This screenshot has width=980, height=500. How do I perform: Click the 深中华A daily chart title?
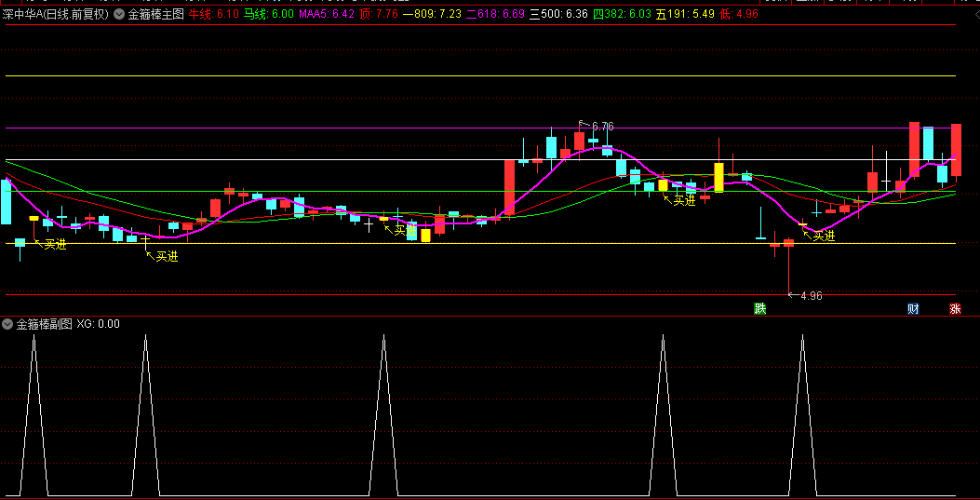55,14
